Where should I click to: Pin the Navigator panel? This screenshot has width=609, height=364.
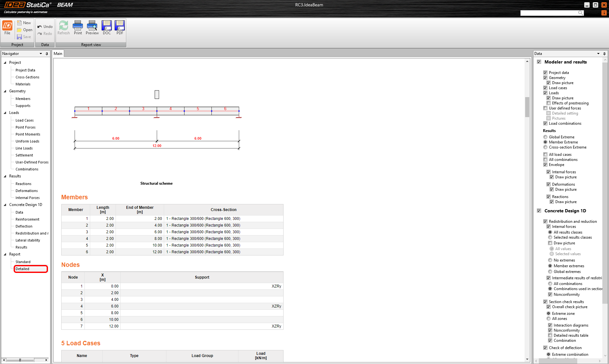coord(47,54)
